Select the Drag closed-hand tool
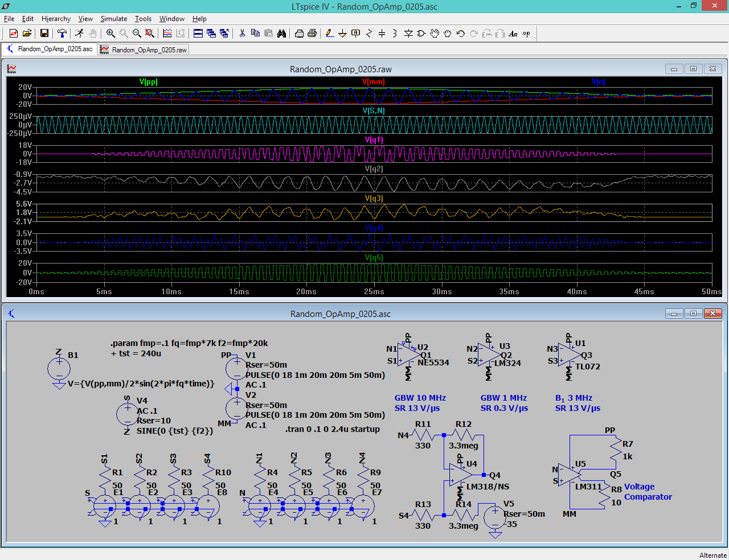This screenshot has width=729, height=560. tap(448, 34)
